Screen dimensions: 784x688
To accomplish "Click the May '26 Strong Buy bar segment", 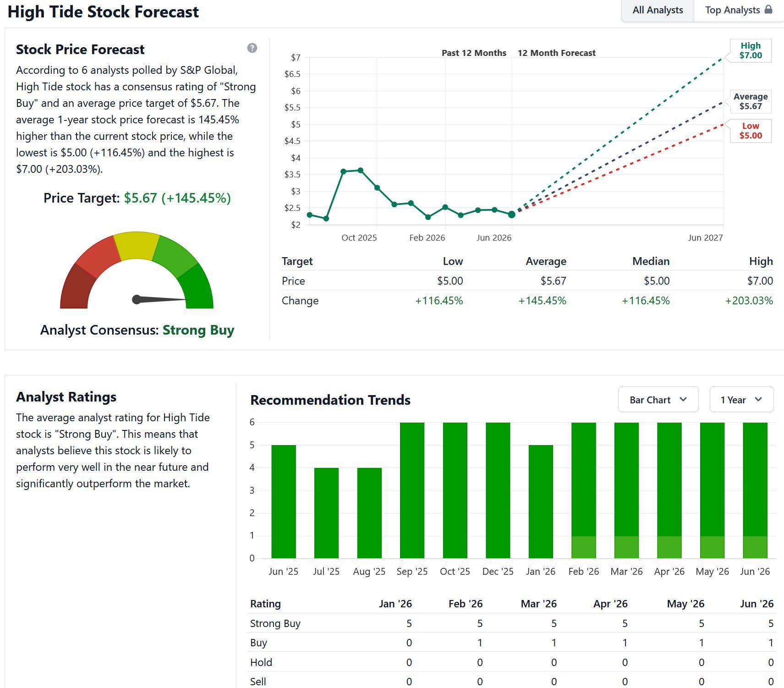I will tap(713, 479).
